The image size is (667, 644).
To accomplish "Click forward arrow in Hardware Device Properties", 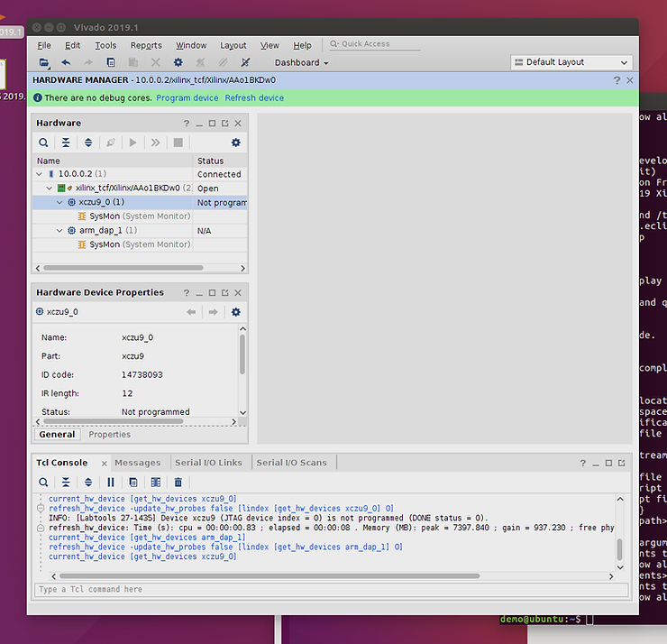I will coord(213,312).
